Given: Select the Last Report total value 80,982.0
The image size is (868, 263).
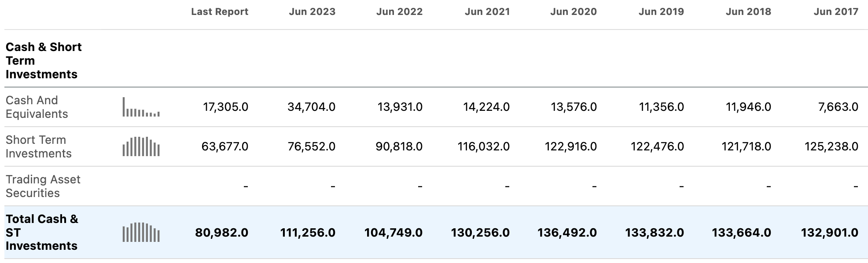Looking at the screenshot, I should [221, 233].
